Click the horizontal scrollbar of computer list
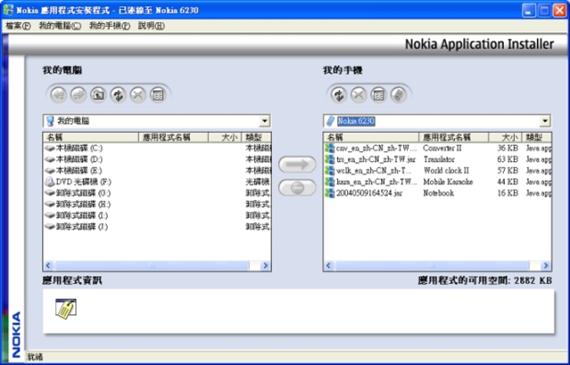Viewport: 570px width, 365px height. pos(152,266)
